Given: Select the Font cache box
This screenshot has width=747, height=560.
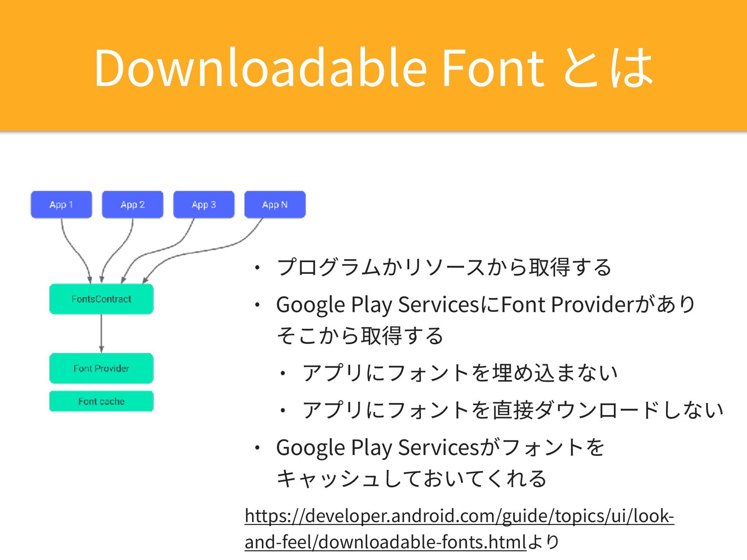Looking at the screenshot, I should [102, 401].
